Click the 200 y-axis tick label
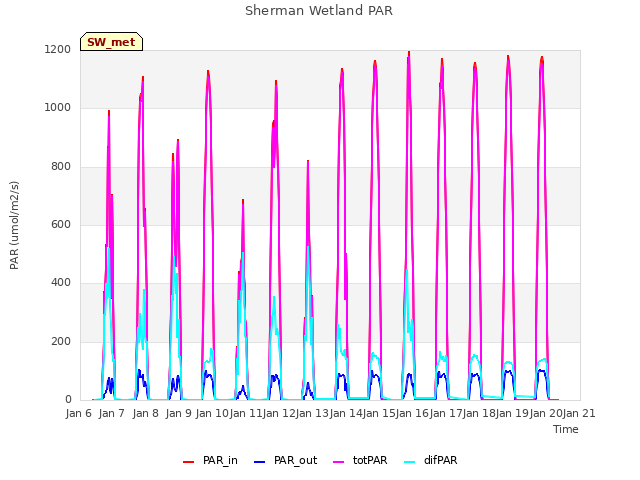640x480 pixels. tap(61, 342)
